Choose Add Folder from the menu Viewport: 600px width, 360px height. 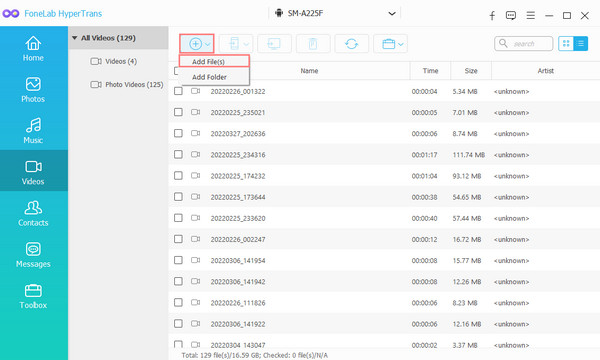click(214, 77)
